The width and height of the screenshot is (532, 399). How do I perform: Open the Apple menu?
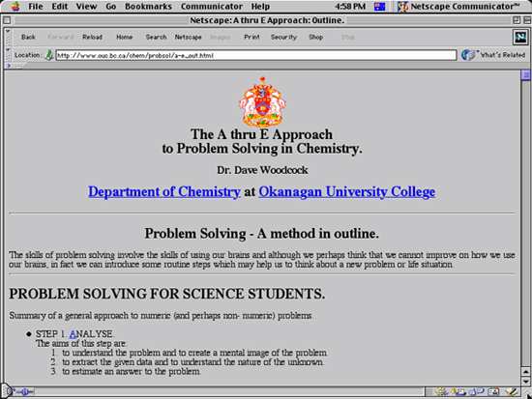(15, 6)
